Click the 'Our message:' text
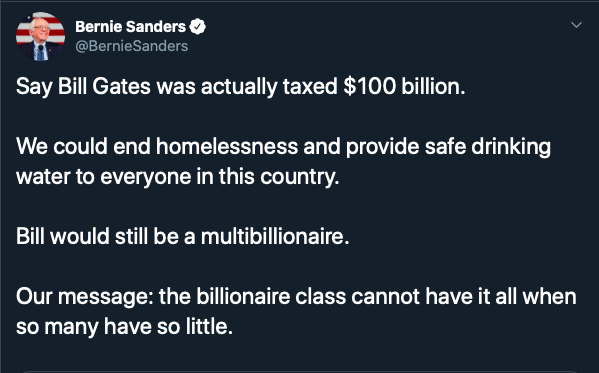Screen dimensions: 599x373 pos(84,297)
